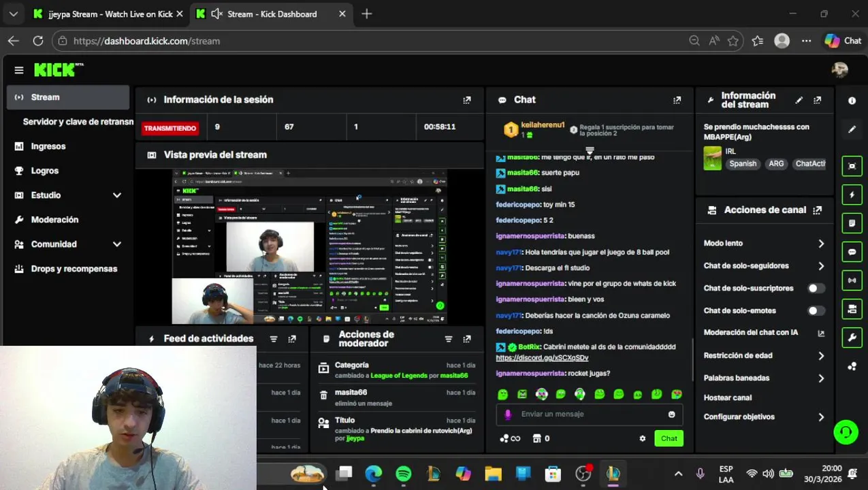Expand the Comunidad sidebar section

click(x=117, y=244)
